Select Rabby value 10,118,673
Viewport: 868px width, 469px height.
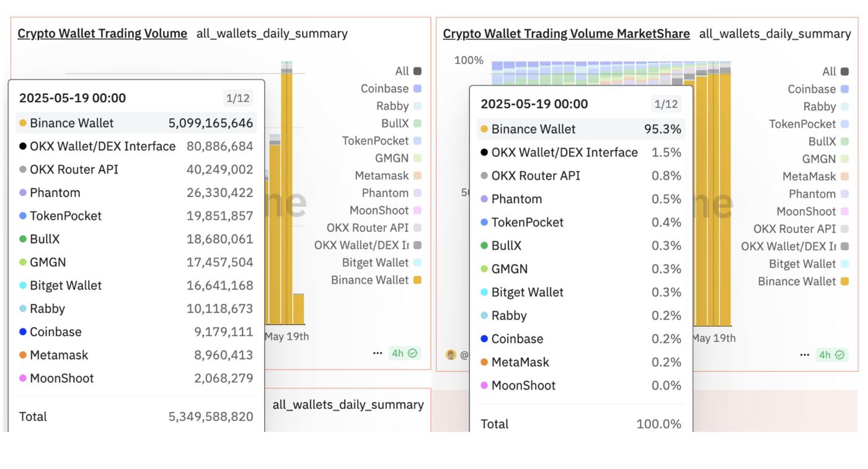click(x=220, y=308)
